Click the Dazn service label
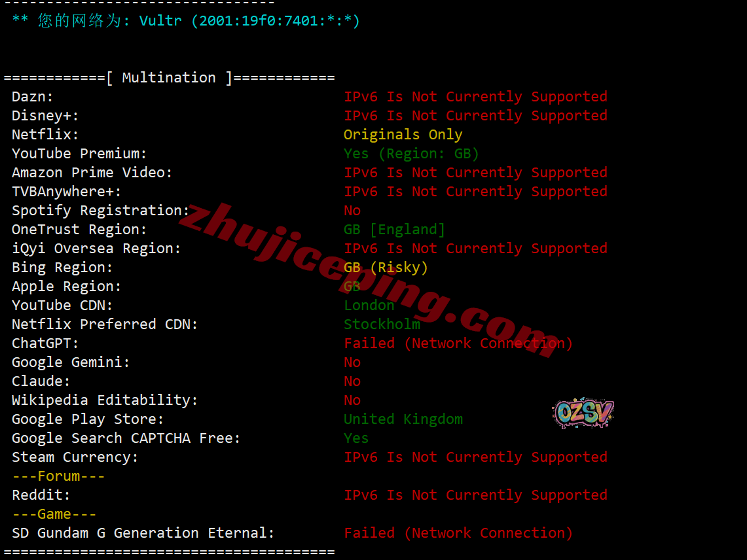 32,97
